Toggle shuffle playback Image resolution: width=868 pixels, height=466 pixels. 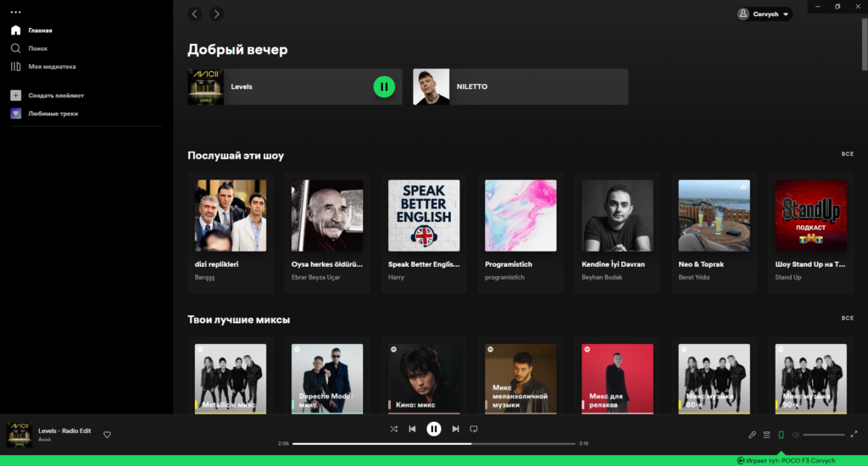[393, 429]
